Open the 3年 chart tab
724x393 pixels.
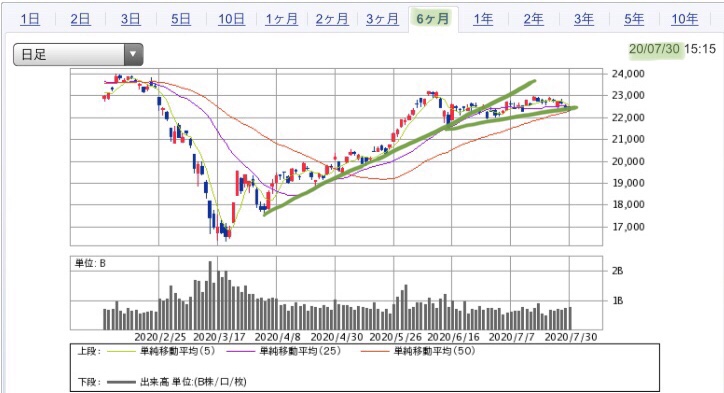[x=584, y=19]
